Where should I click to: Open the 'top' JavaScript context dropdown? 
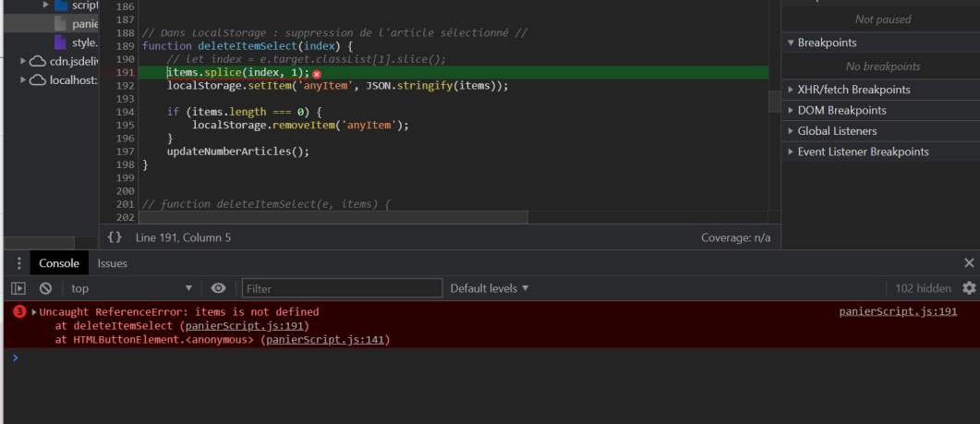(x=131, y=288)
